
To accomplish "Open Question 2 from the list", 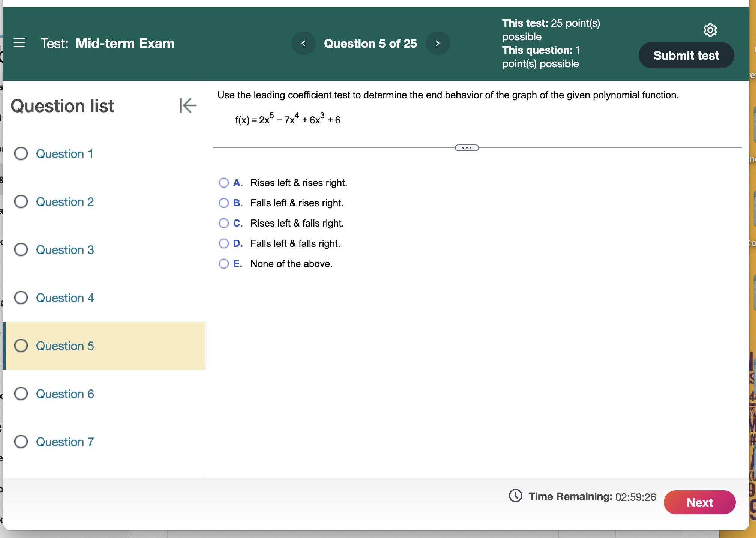I will coord(65,202).
